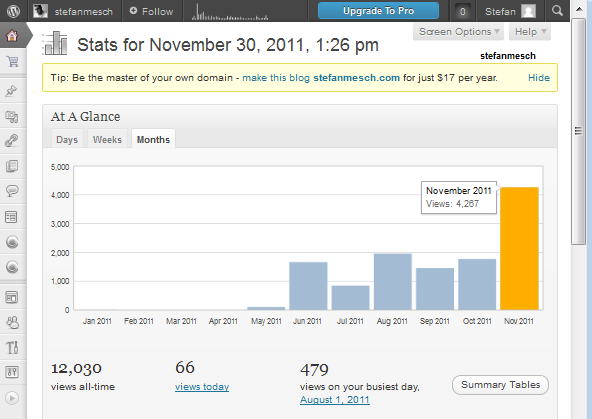Open the Store shopping cart icon
The image size is (592, 419).
12,62
